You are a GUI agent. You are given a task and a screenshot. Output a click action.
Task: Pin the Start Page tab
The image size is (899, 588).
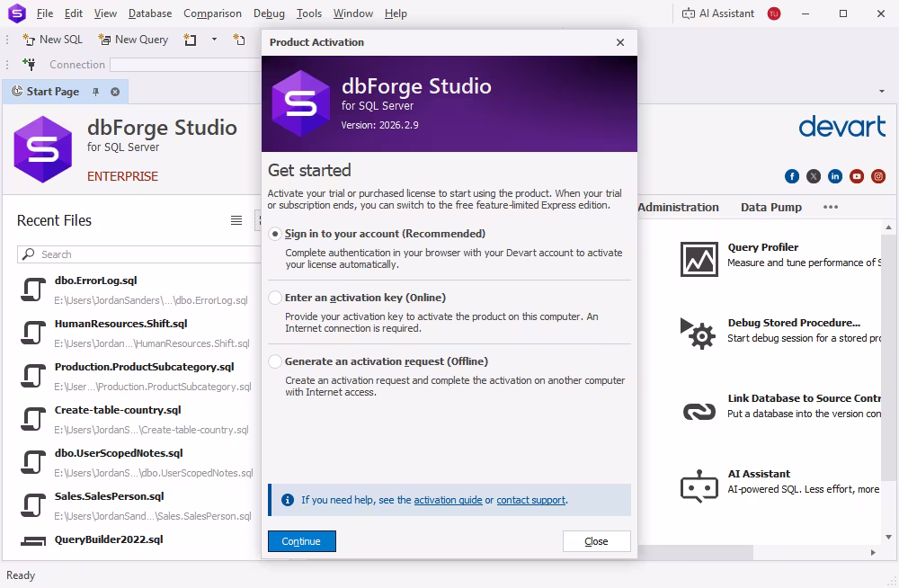click(x=96, y=92)
